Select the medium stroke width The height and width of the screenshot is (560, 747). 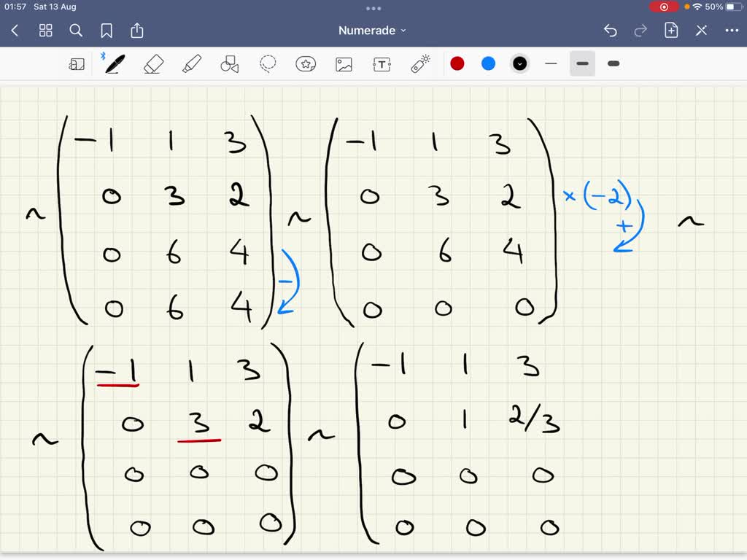point(583,64)
